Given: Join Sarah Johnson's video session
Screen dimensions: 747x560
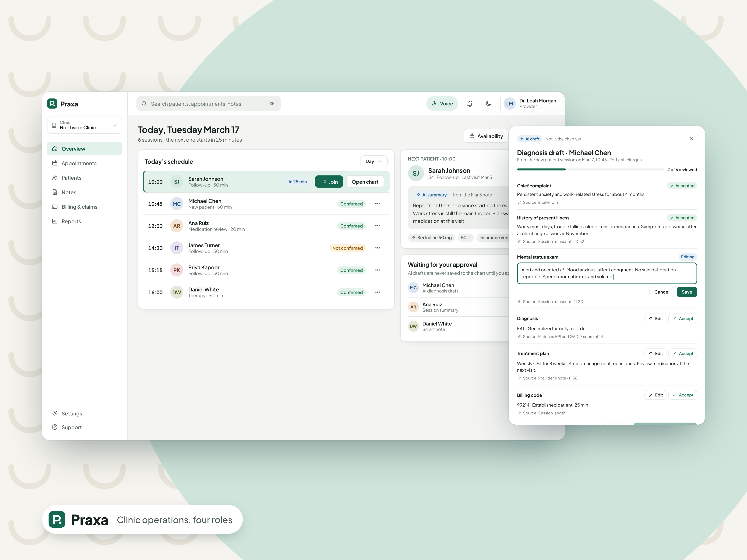Looking at the screenshot, I should (x=329, y=182).
